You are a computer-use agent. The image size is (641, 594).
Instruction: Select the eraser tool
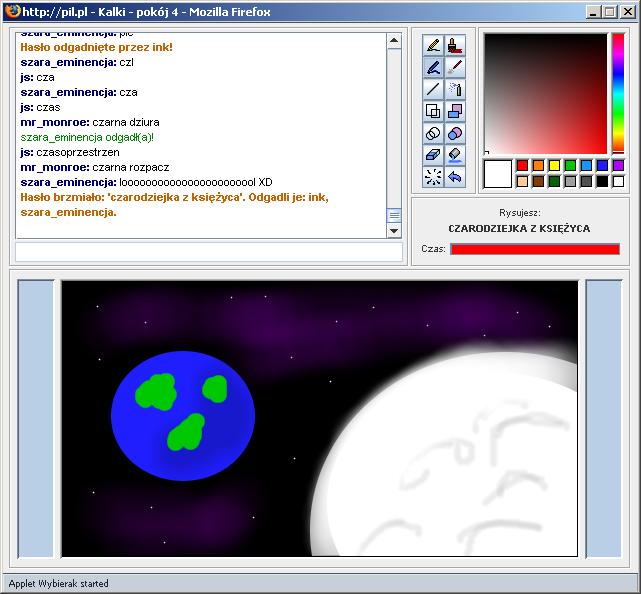(x=433, y=155)
